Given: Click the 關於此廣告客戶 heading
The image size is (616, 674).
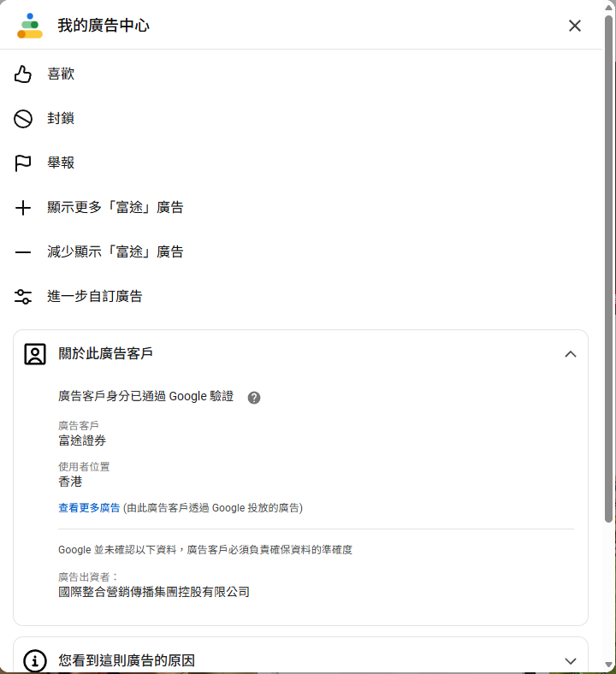Looking at the screenshot, I should pos(106,353).
